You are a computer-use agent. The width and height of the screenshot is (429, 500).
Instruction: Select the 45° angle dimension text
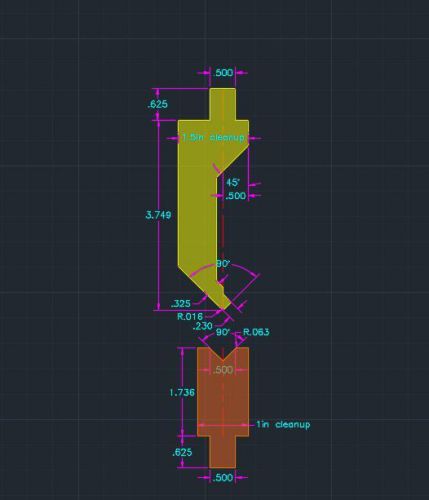pos(233,182)
